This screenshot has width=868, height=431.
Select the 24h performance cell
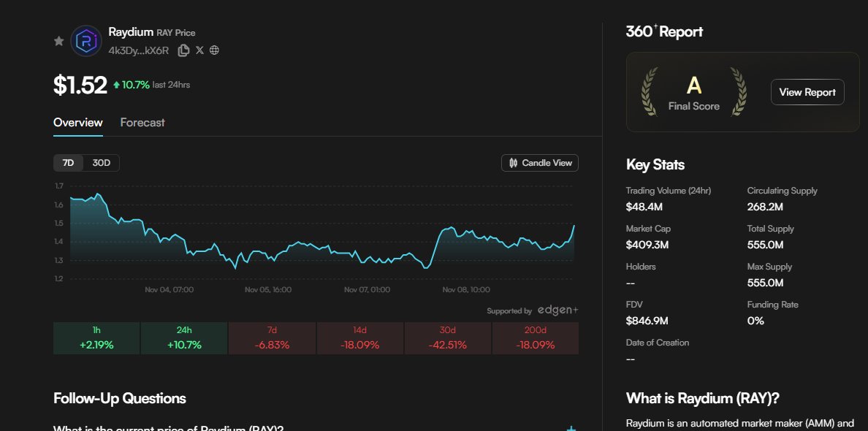point(184,338)
